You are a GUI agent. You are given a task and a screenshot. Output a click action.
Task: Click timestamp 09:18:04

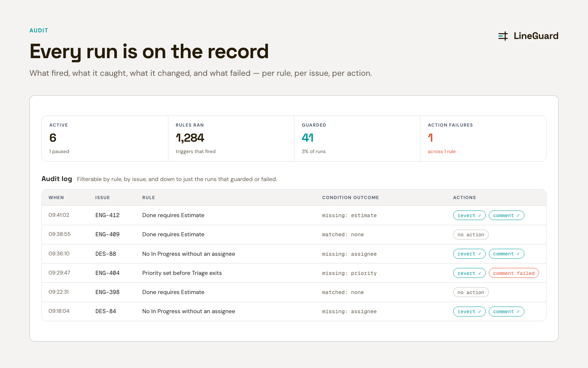(59, 311)
